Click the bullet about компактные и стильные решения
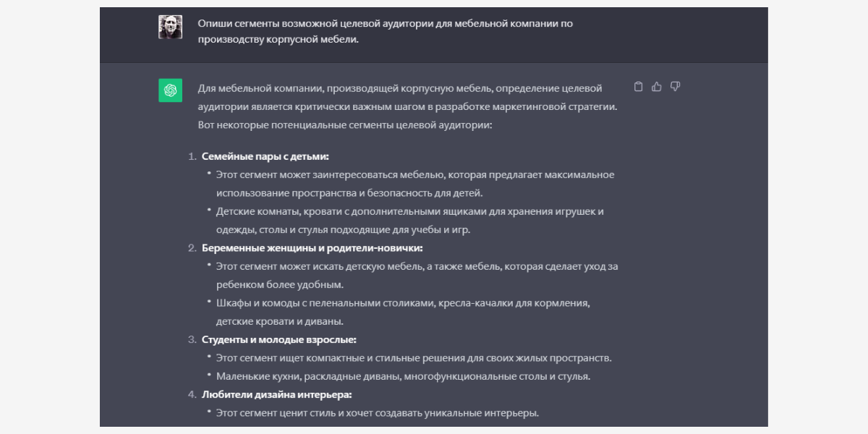 coord(414,358)
